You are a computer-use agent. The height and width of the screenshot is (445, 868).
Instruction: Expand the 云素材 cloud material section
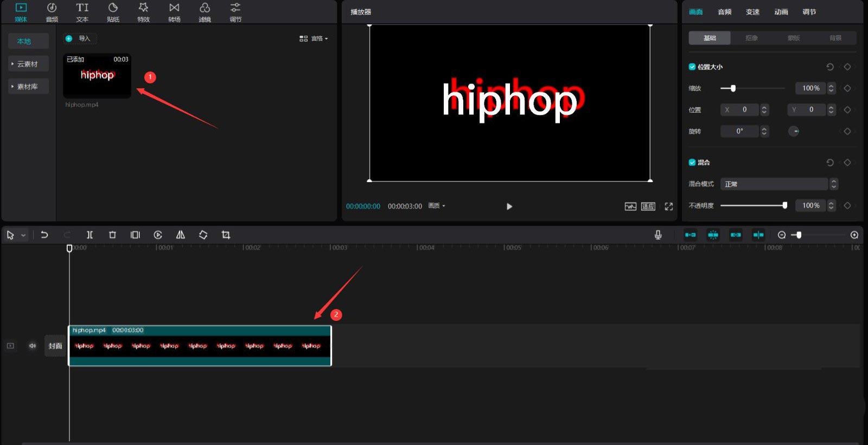point(28,64)
